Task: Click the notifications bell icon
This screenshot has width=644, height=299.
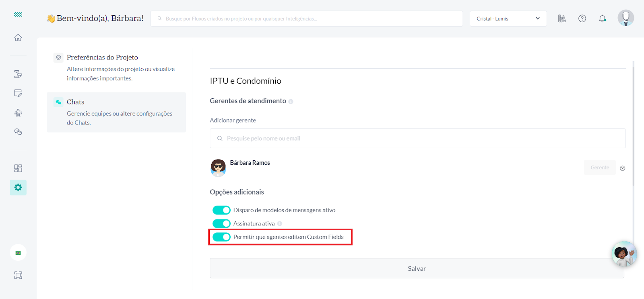Action: (602, 18)
